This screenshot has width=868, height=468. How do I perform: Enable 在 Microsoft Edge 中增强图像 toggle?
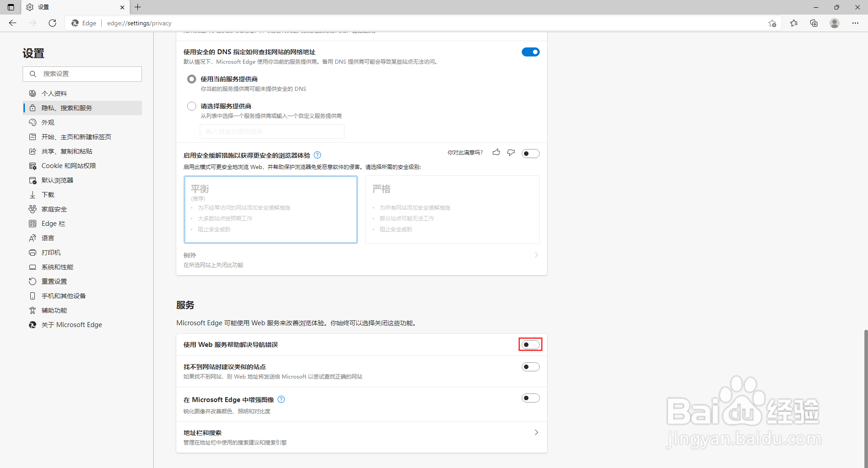coord(531,398)
